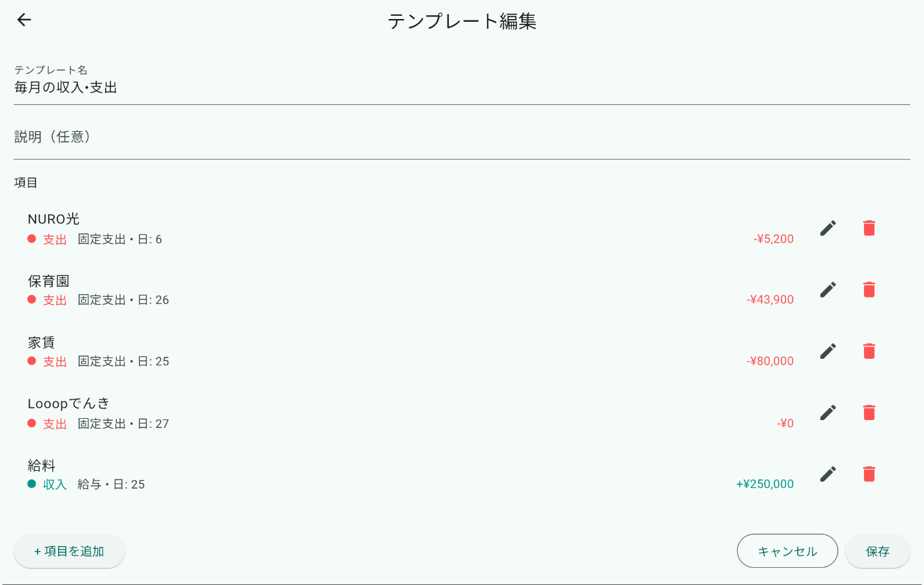Image resolution: width=924 pixels, height=585 pixels.
Task: Click the + 項目を追加 button
Action: click(69, 551)
